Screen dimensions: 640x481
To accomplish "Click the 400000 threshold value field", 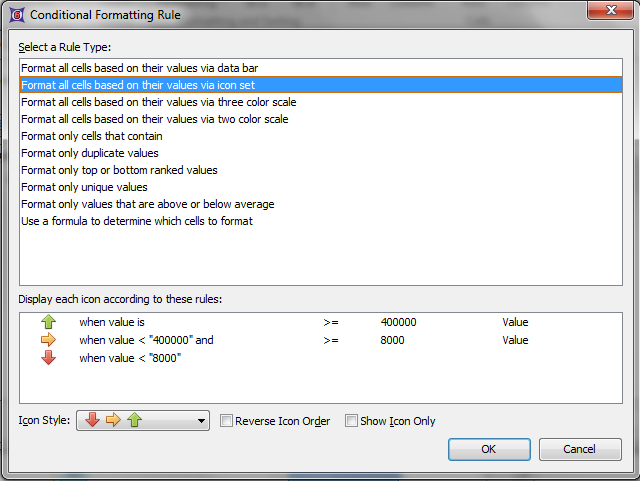I will 398,323.
